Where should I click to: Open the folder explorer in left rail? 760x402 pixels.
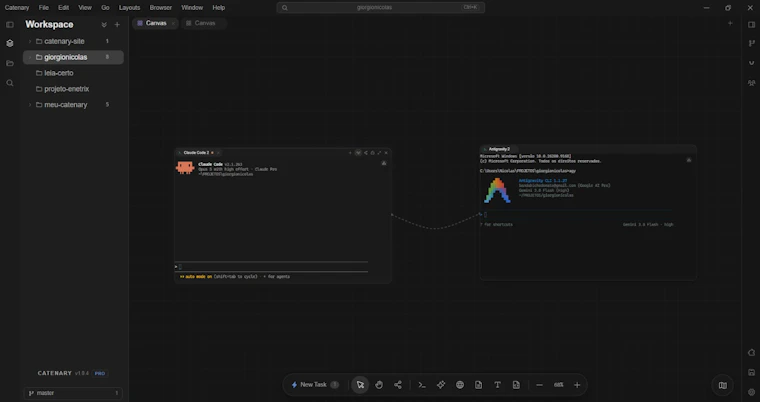click(x=10, y=63)
